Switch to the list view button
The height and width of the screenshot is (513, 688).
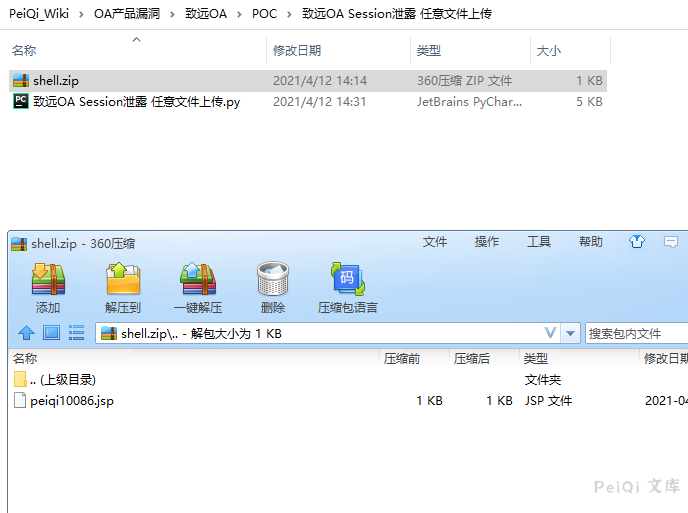tap(76, 333)
